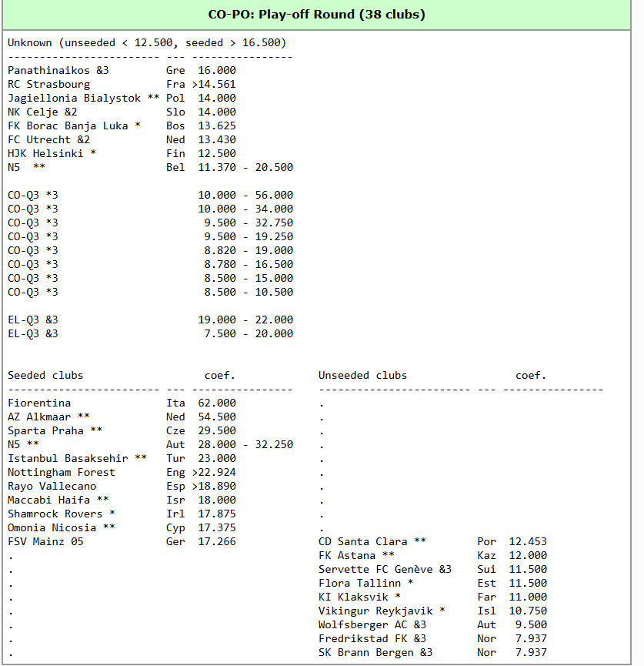The image size is (644, 666).
Task: Select the Rayo Vallecano entry
Action: tap(52, 486)
